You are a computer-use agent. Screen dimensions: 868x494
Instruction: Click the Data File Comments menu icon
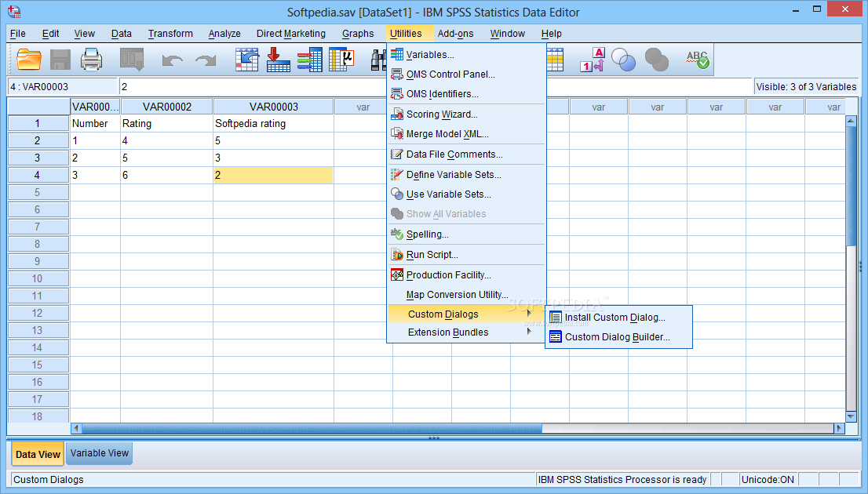tap(397, 154)
